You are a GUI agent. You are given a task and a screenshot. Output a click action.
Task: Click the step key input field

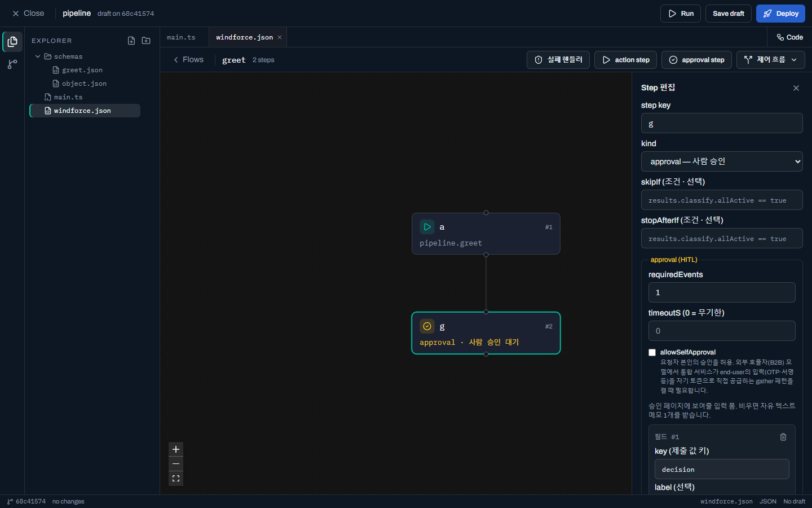[722, 123]
